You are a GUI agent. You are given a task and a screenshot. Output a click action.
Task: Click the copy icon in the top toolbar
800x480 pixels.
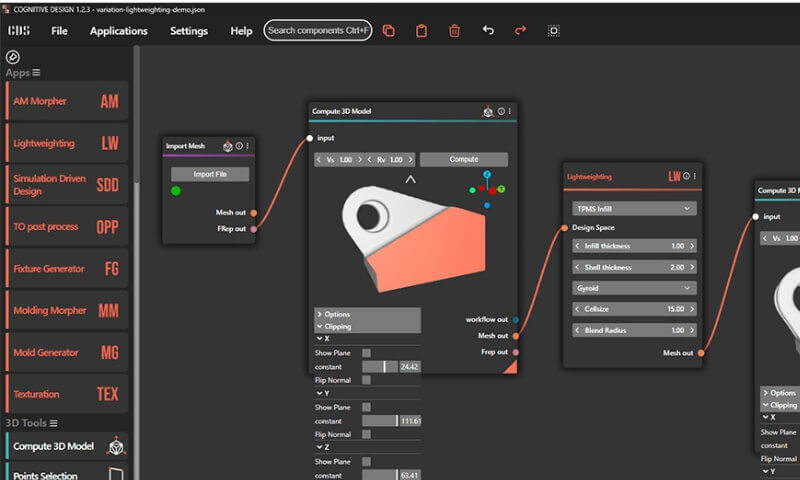click(x=389, y=31)
